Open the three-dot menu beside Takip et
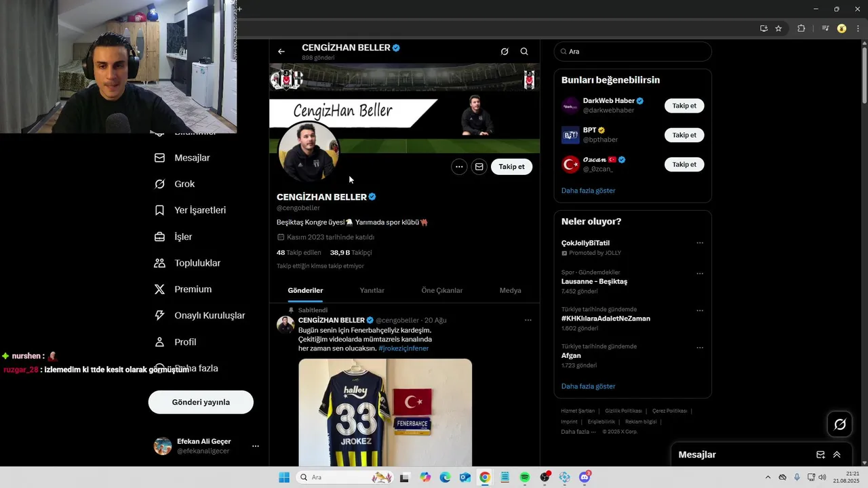 pyautogui.click(x=459, y=167)
